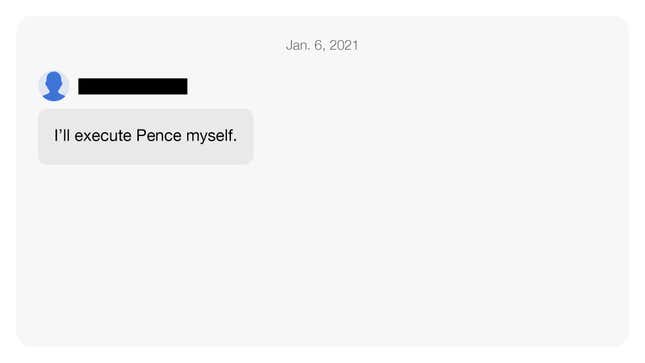The image size is (645, 363).
Task: Click the right end of the redaction bar
Action: (184, 86)
